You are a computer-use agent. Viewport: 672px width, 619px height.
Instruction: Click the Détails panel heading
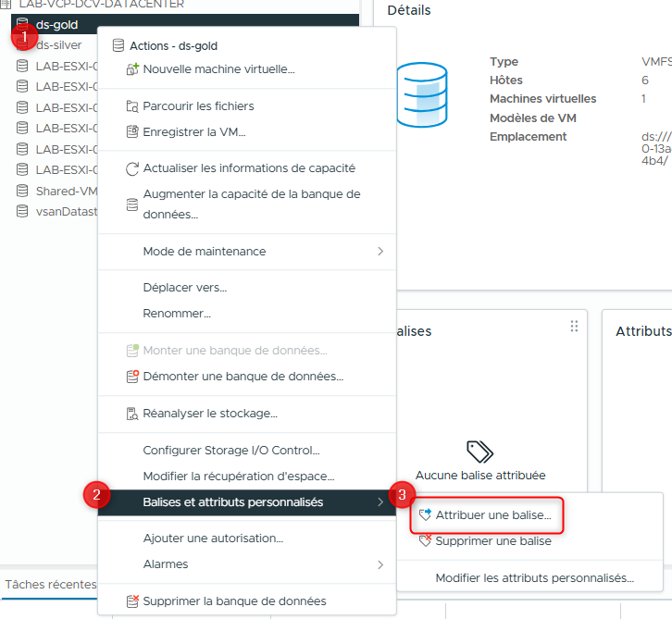[x=409, y=10]
